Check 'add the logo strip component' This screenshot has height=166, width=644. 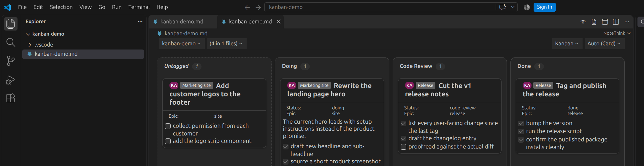(x=168, y=141)
